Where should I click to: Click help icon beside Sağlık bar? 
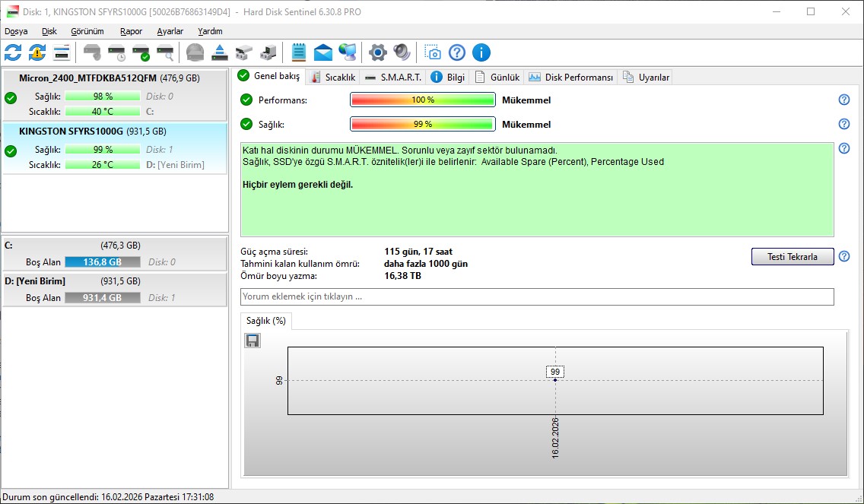point(844,124)
